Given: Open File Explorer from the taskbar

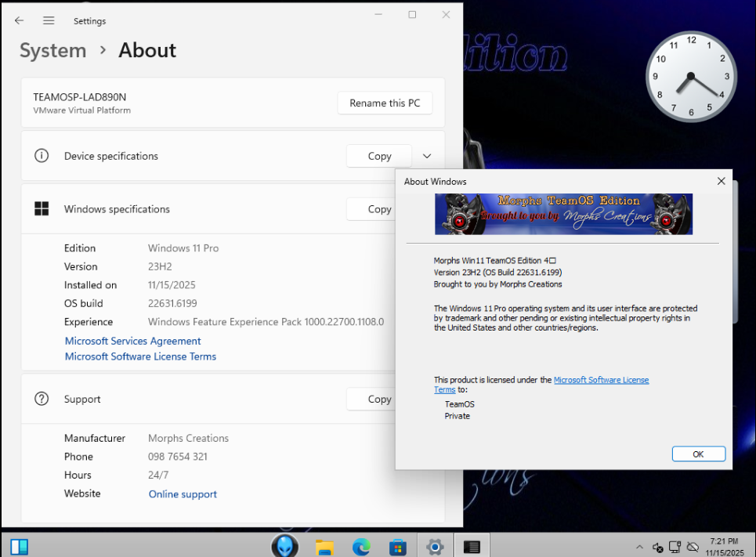Looking at the screenshot, I should pos(325,546).
